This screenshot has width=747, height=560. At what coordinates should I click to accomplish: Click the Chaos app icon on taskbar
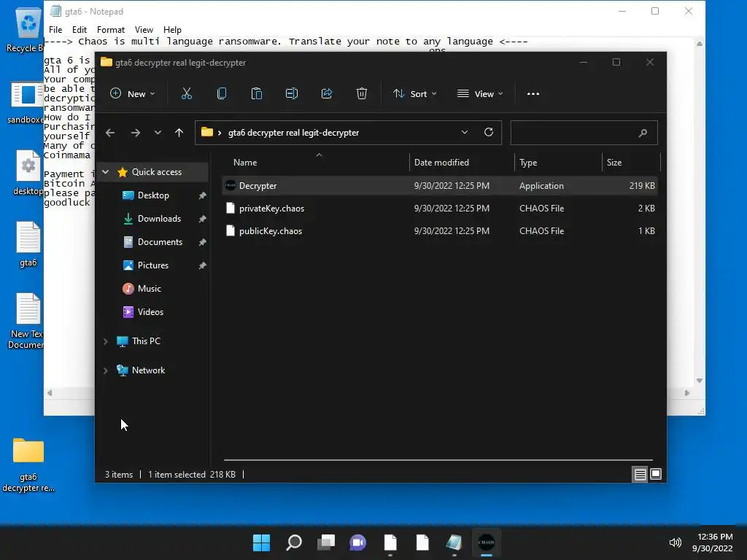(486, 542)
